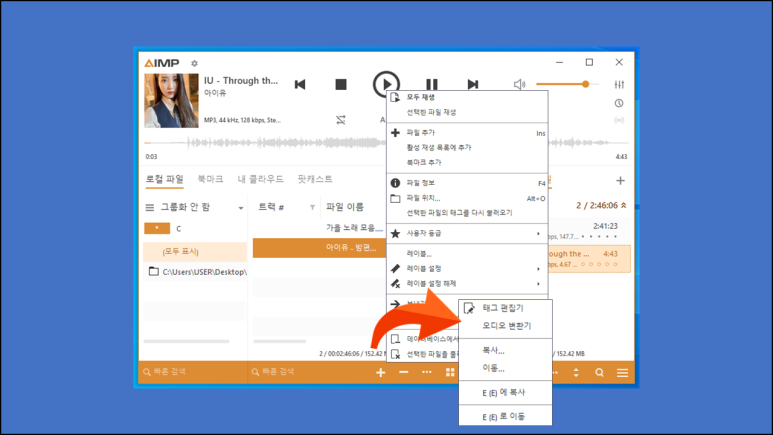Click the playlist search magnifier icon
This screenshot has height=435, width=773.
point(599,373)
